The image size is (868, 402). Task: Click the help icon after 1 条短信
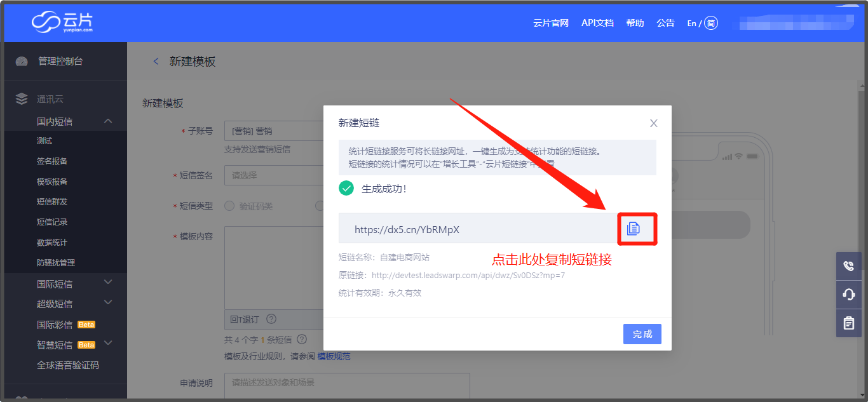(302, 339)
